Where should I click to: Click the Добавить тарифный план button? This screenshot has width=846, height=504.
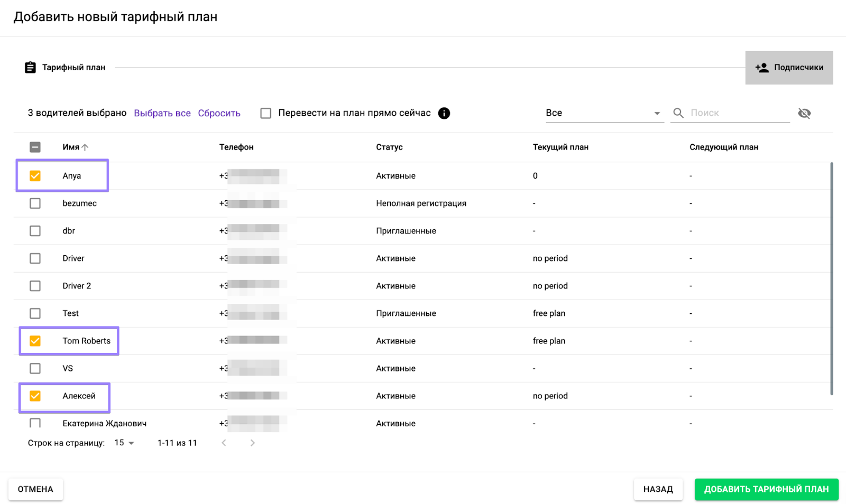click(766, 489)
